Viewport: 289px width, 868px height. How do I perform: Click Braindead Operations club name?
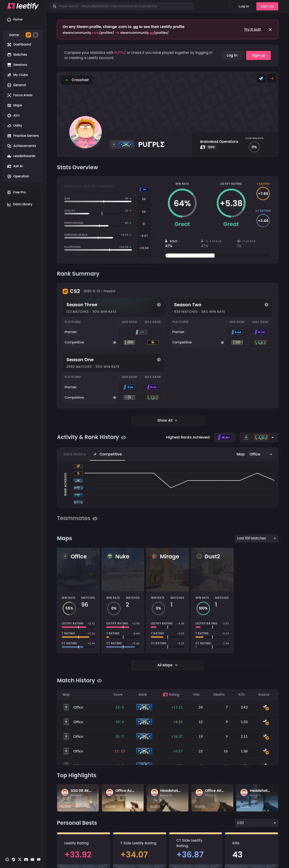click(x=219, y=142)
